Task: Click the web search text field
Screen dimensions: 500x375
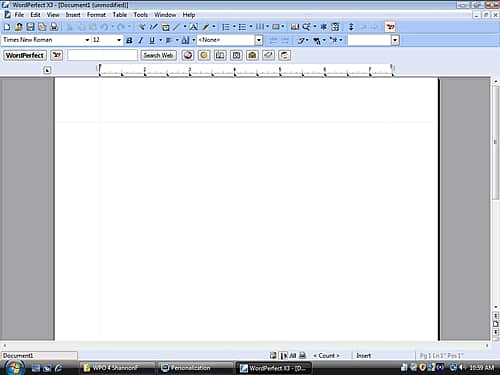Action: pos(102,55)
